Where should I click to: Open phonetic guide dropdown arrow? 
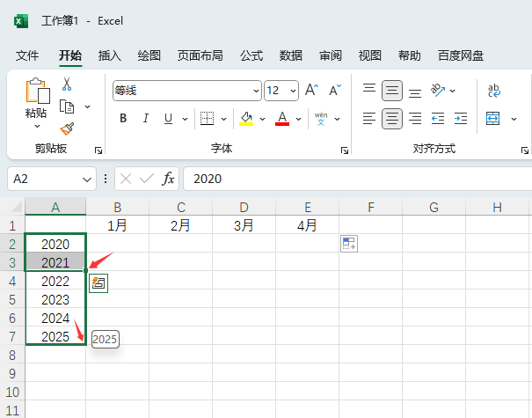click(x=337, y=119)
